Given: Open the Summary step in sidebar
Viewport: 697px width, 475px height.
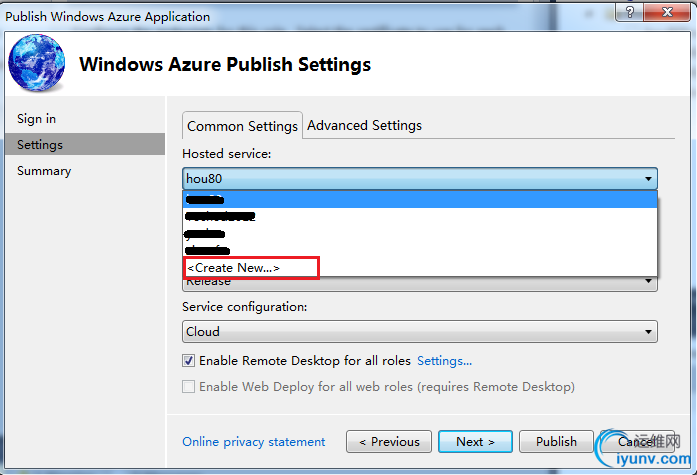Looking at the screenshot, I should click(44, 171).
